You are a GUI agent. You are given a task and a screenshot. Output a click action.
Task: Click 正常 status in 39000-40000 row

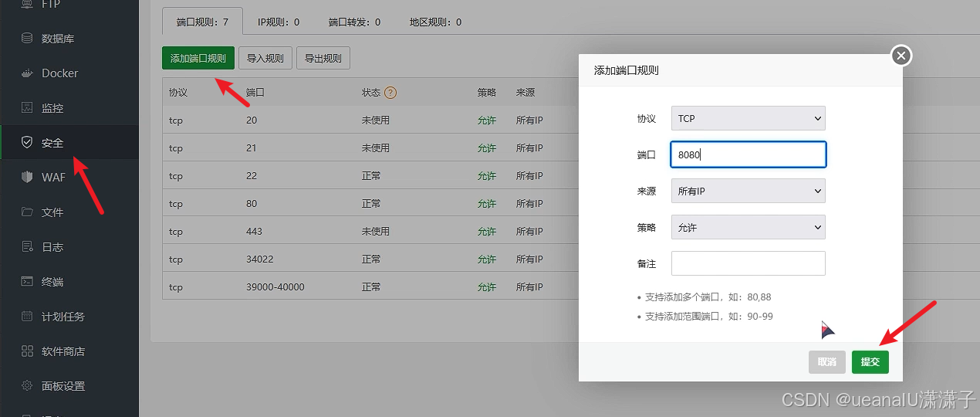(371, 287)
